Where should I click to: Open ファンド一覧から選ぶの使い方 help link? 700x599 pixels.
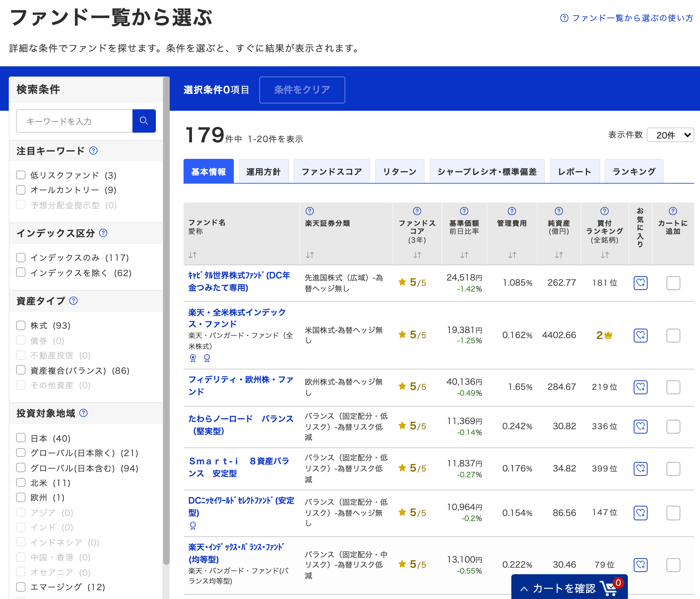pos(626,18)
